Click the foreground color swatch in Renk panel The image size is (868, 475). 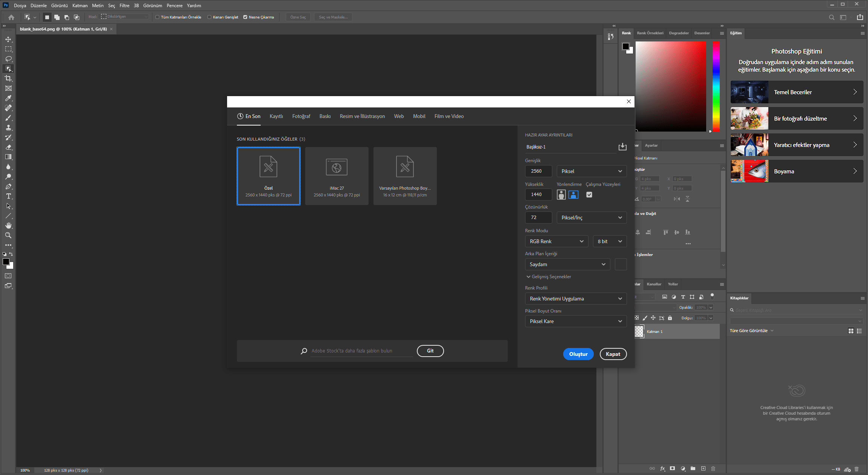coord(626,46)
